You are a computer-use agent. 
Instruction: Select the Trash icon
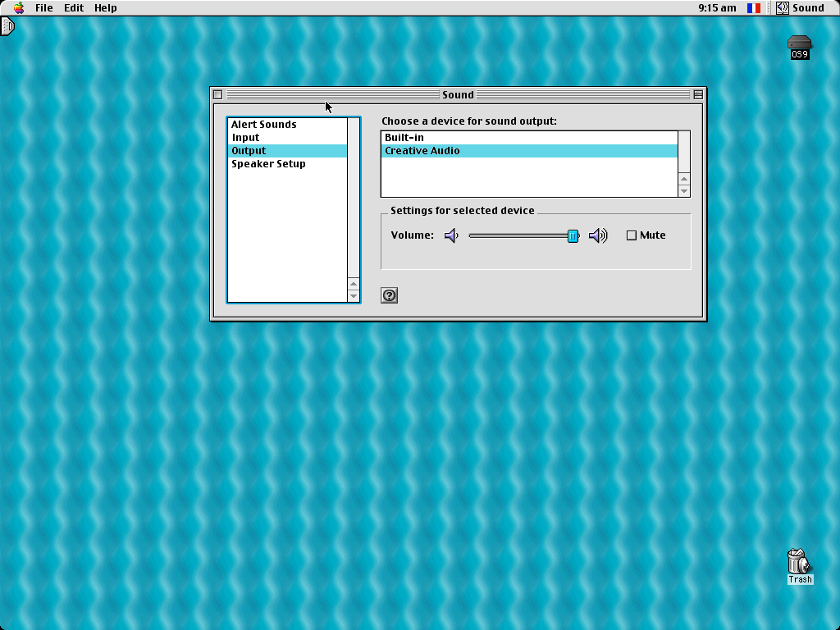[x=800, y=566]
